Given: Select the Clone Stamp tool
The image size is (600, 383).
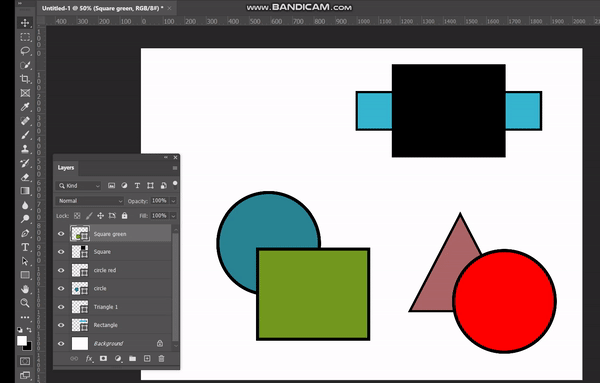Looking at the screenshot, I should (25, 148).
